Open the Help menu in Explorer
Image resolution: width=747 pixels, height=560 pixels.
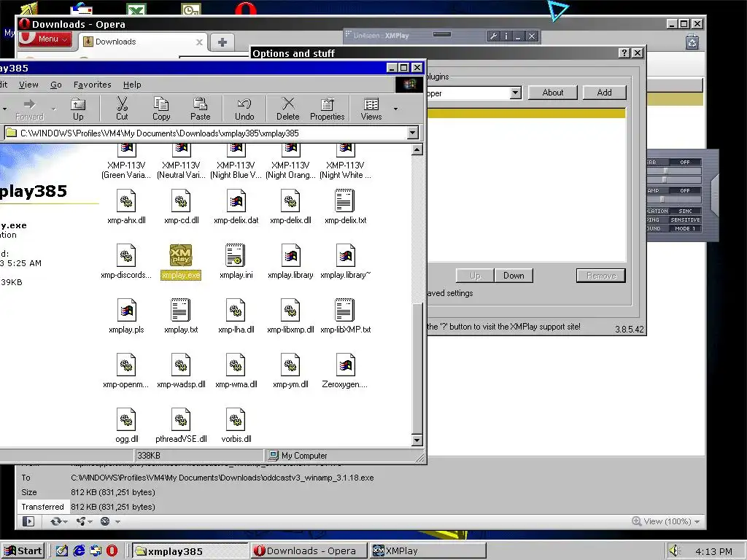pyautogui.click(x=132, y=85)
